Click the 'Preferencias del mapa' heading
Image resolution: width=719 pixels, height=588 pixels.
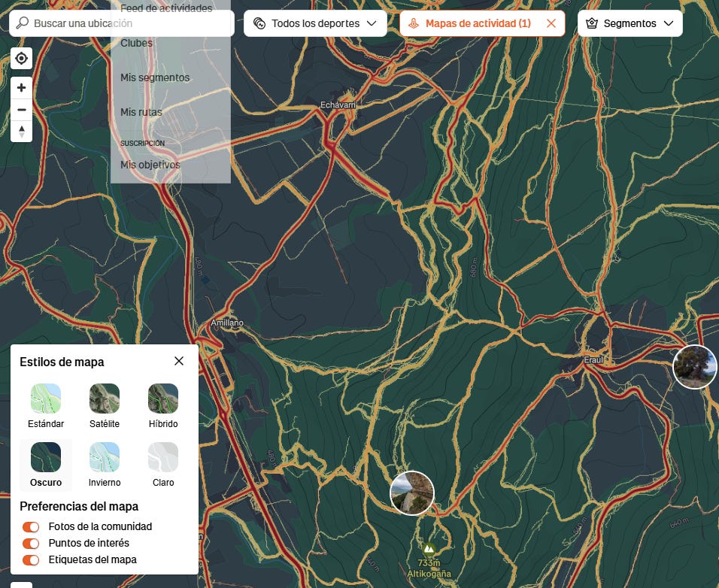coord(79,507)
